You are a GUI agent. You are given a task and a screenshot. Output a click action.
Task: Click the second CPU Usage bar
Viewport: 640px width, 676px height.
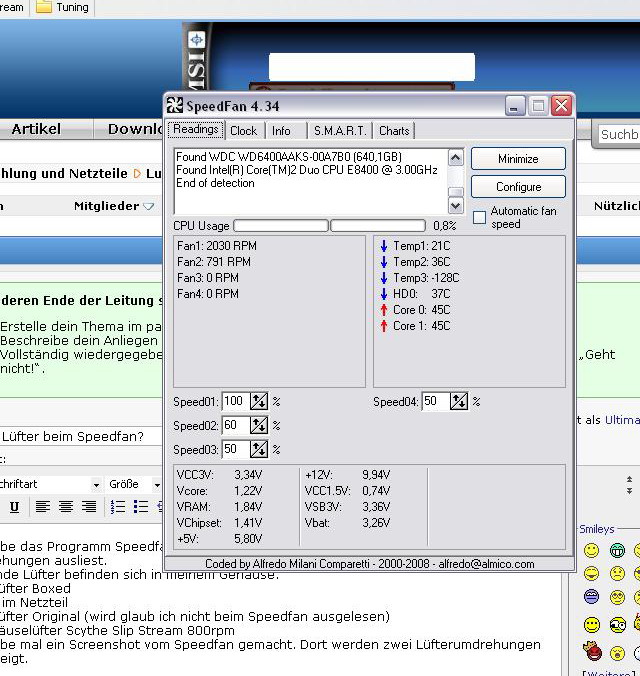[x=378, y=225]
